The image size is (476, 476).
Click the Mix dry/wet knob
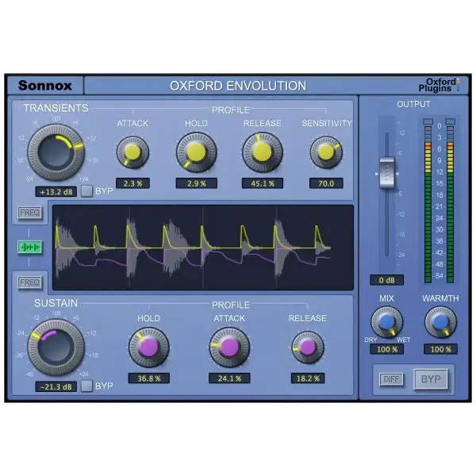pyautogui.click(x=386, y=322)
